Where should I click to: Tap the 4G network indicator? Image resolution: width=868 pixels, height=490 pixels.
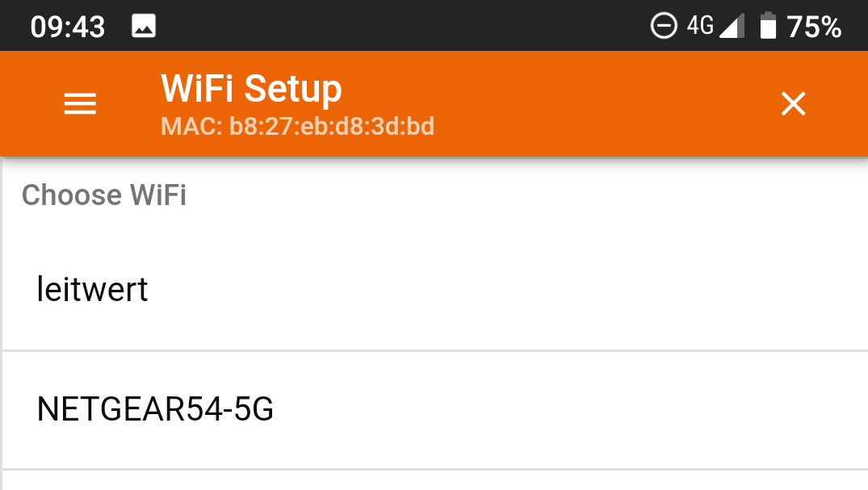(x=700, y=27)
